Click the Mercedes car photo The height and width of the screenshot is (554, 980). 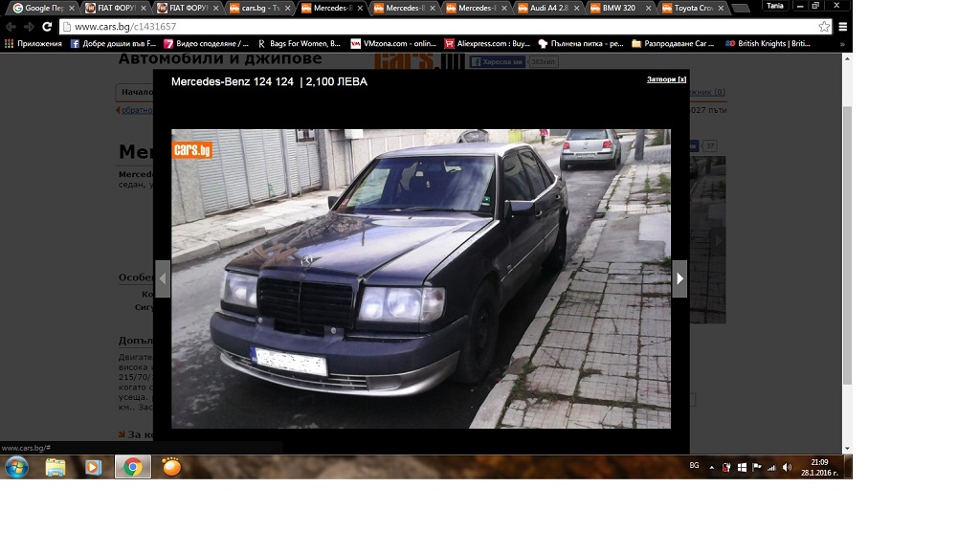[x=421, y=278]
